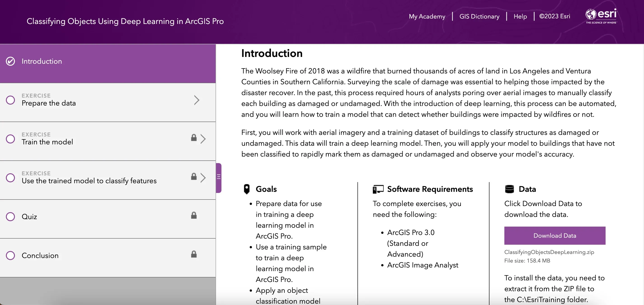644x305 pixels.
Task: Click the Data heading
Action: [527, 189]
